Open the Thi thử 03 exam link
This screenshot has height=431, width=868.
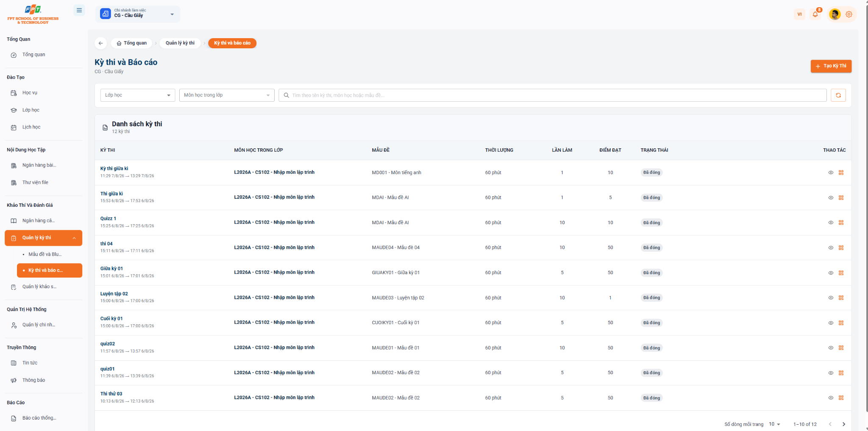[111, 394]
